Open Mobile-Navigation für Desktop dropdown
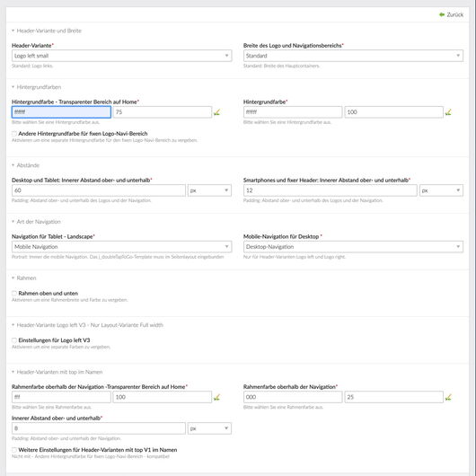The width and height of the screenshot is (476, 476). (x=353, y=247)
